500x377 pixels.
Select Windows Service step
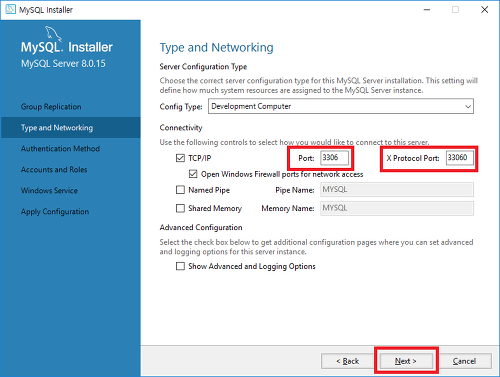[x=49, y=191]
